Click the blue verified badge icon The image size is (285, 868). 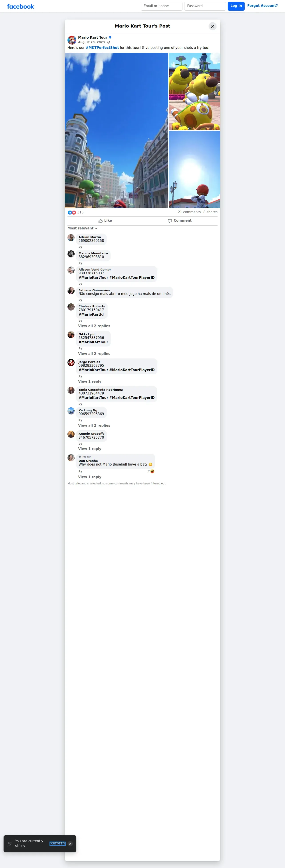110,37
